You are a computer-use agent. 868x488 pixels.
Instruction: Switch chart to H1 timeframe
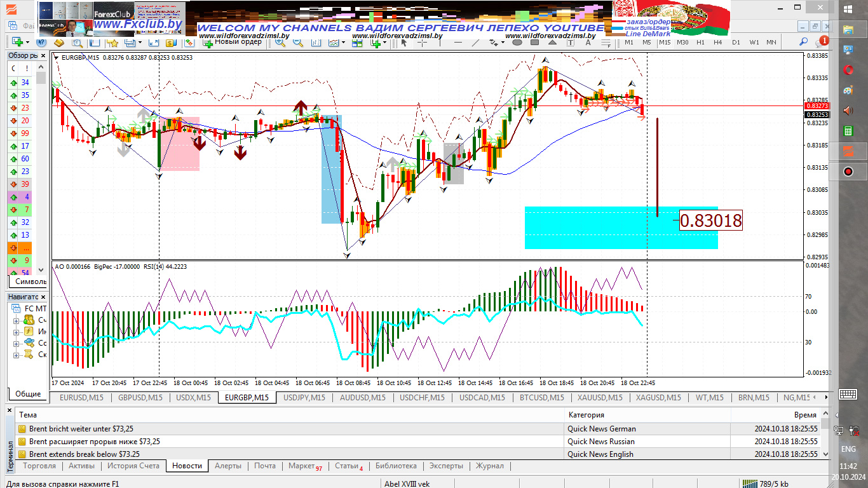point(700,42)
